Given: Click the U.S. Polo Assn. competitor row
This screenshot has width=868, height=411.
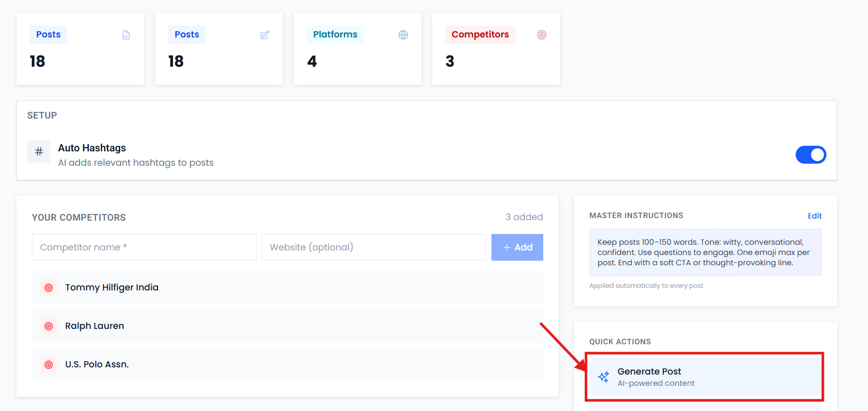Looking at the screenshot, I should (x=287, y=365).
